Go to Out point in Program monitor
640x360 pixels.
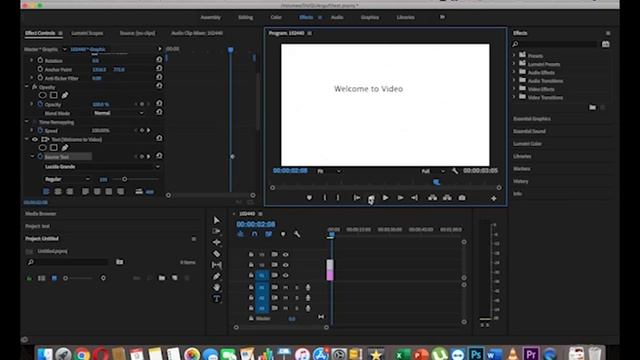pyautogui.click(x=414, y=198)
